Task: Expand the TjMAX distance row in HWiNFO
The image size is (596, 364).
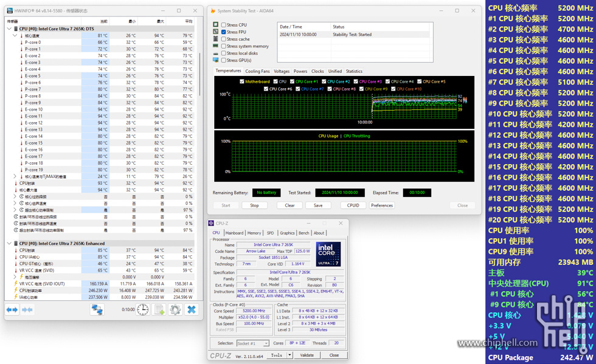Action: click(15, 176)
